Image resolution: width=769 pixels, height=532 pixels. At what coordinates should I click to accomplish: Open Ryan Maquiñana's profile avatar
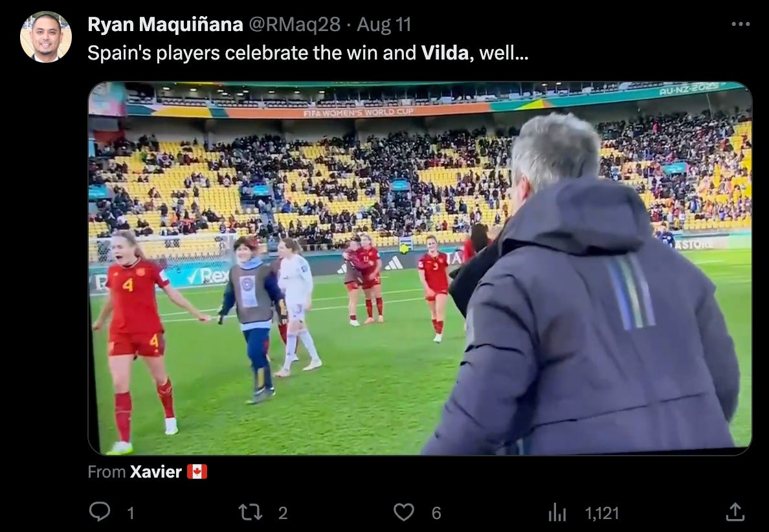pos(45,37)
